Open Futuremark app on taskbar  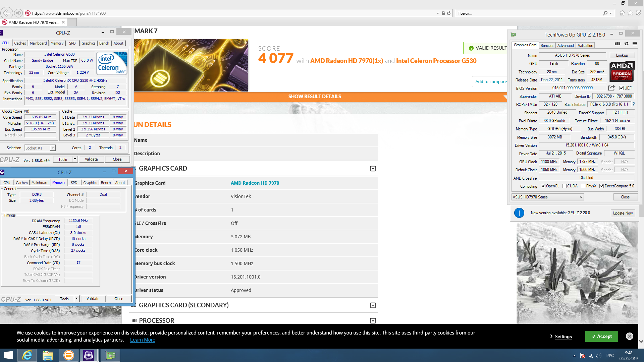(69, 355)
